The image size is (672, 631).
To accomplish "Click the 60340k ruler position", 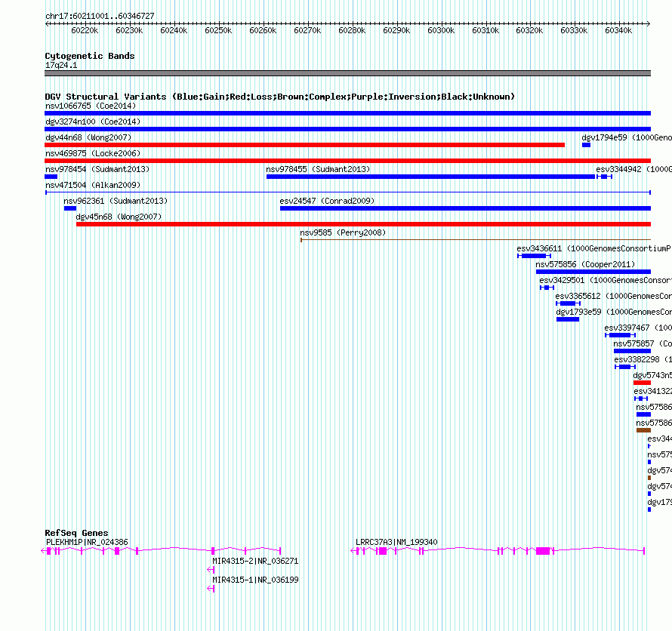I will tap(619, 30).
